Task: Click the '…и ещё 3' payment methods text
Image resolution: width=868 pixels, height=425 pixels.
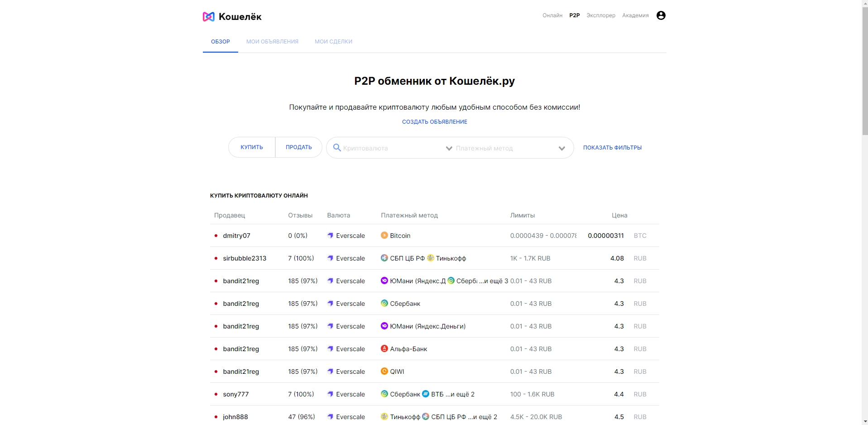Action: (494, 281)
